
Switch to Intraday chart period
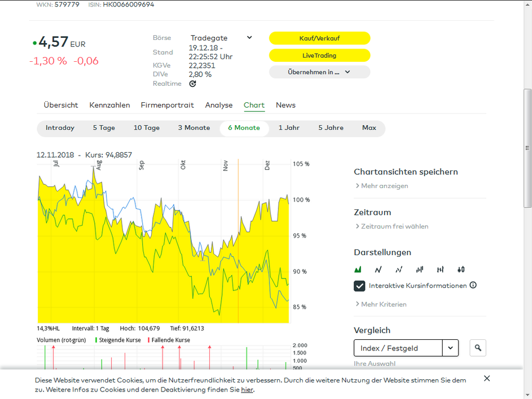[60, 128]
